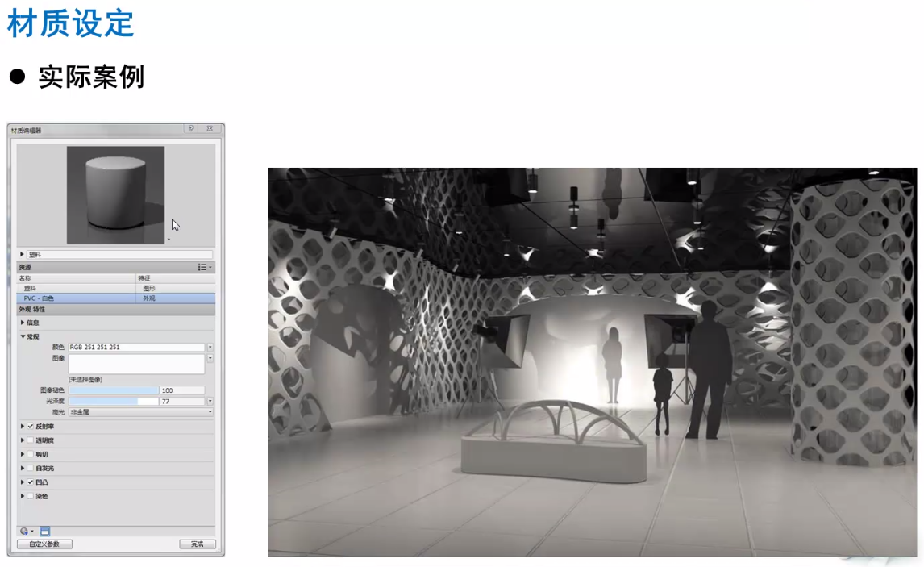Click the help question mark icon

(x=191, y=129)
